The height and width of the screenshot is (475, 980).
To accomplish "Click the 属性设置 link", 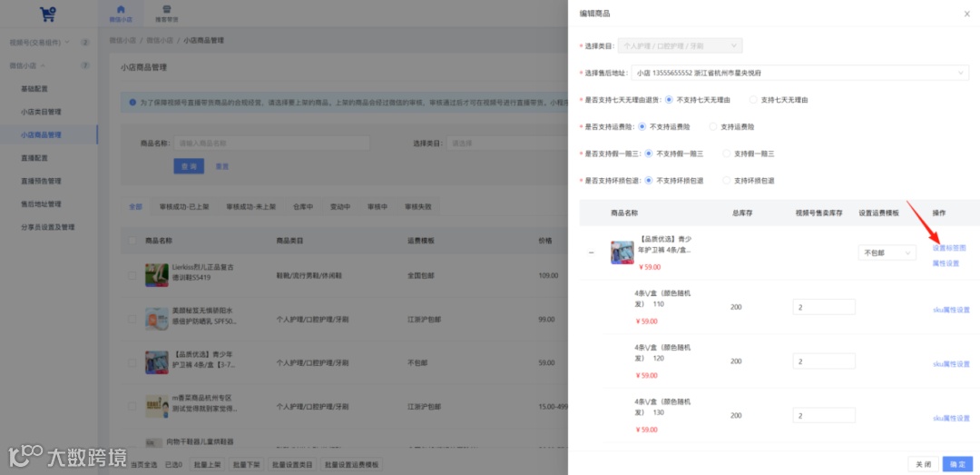I will point(946,263).
